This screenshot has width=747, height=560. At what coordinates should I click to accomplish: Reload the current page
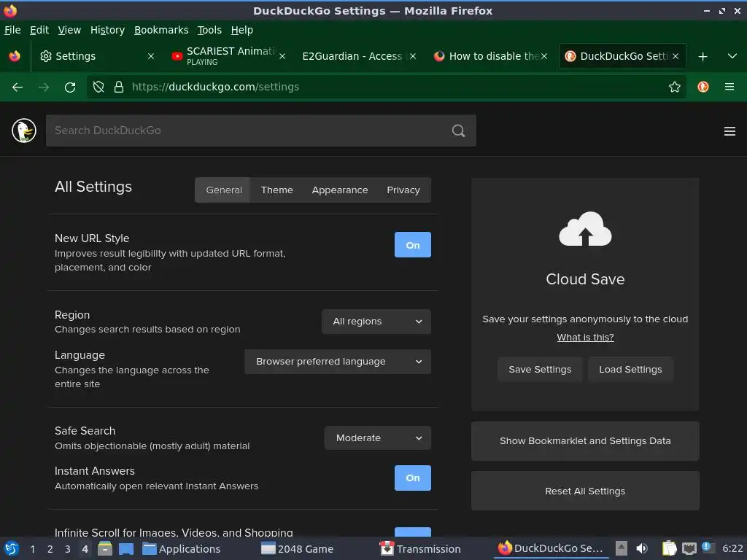pyautogui.click(x=70, y=87)
